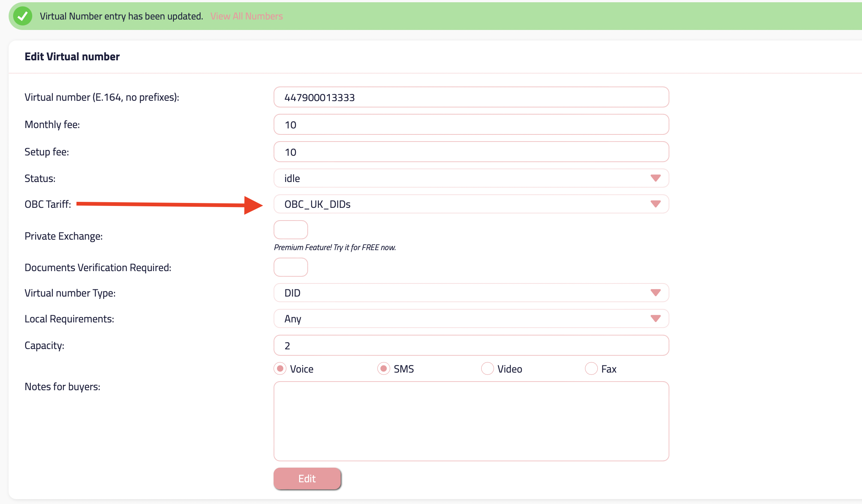
Task: Focus the Monthly fee field
Action: pos(471,125)
